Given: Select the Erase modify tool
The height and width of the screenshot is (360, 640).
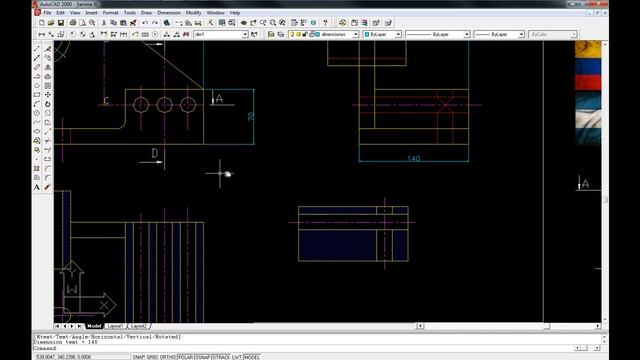Looking at the screenshot, I should point(48,49).
